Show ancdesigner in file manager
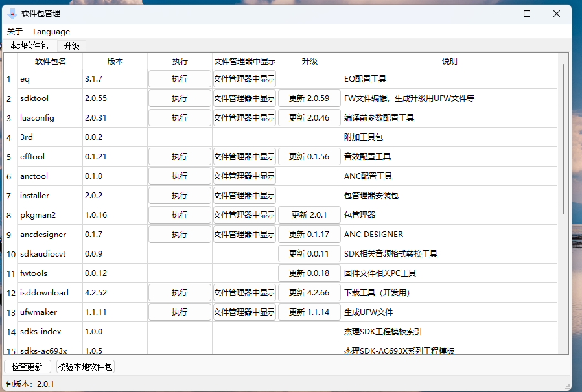 coord(244,235)
